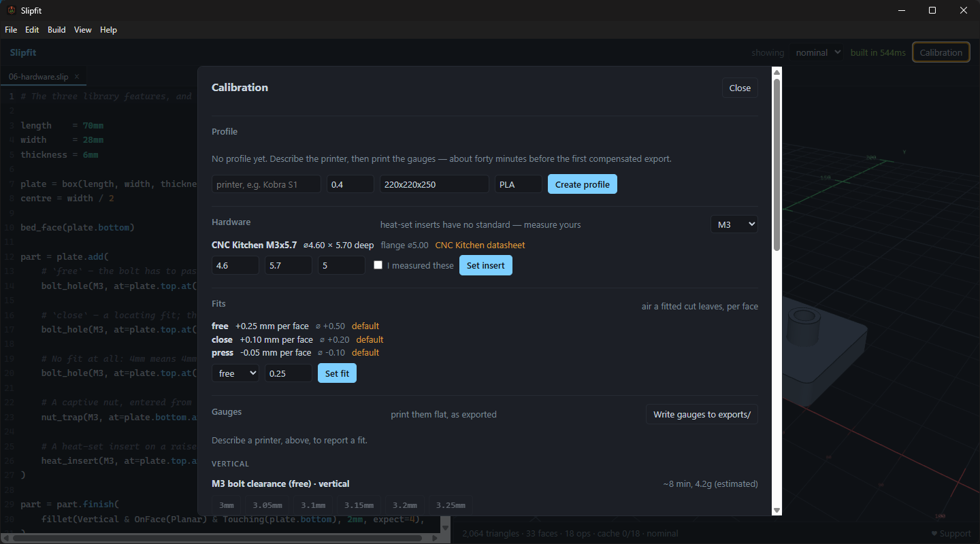Open the 'free' fit type dropdown
The width and height of the screenshot is (980, 544).
[x=235, y=373]
